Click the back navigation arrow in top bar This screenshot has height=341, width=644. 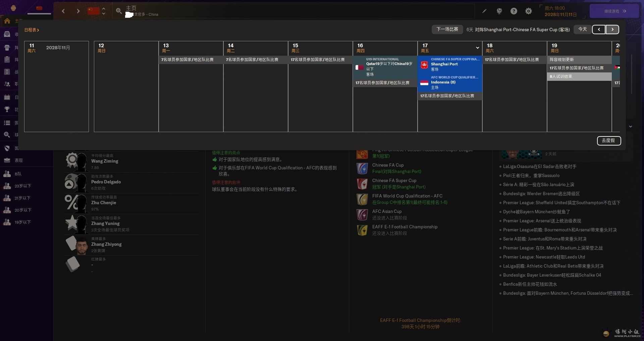[x=63, y=11]
